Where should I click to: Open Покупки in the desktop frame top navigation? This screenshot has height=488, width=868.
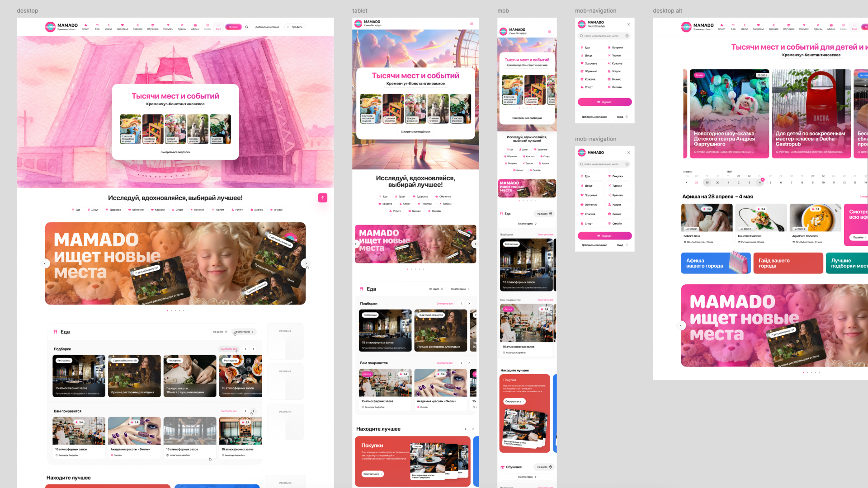coord(168,27)
